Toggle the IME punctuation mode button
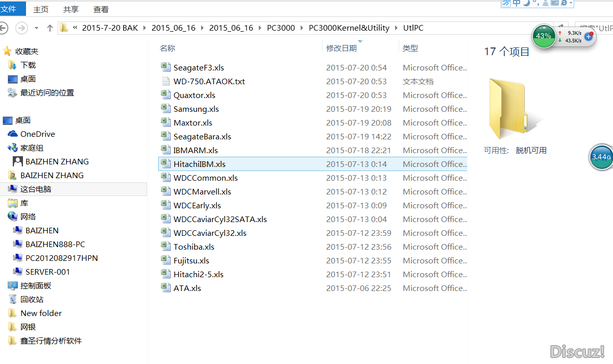613x364 pixels. 535,3
